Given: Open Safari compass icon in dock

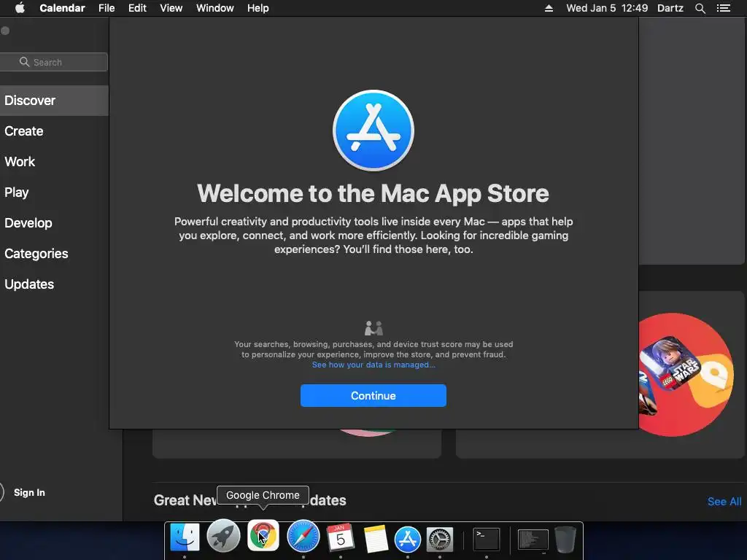Looking at the screenshot, I should (x=303, y=536).
